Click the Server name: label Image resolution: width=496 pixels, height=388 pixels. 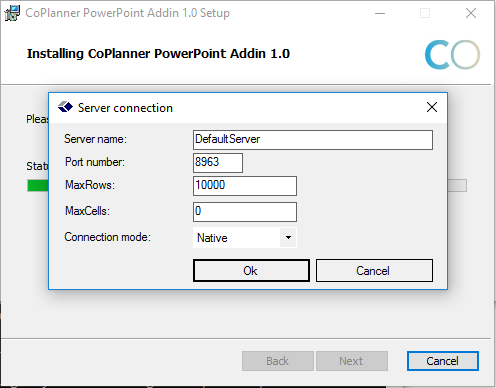pos(95,139)
